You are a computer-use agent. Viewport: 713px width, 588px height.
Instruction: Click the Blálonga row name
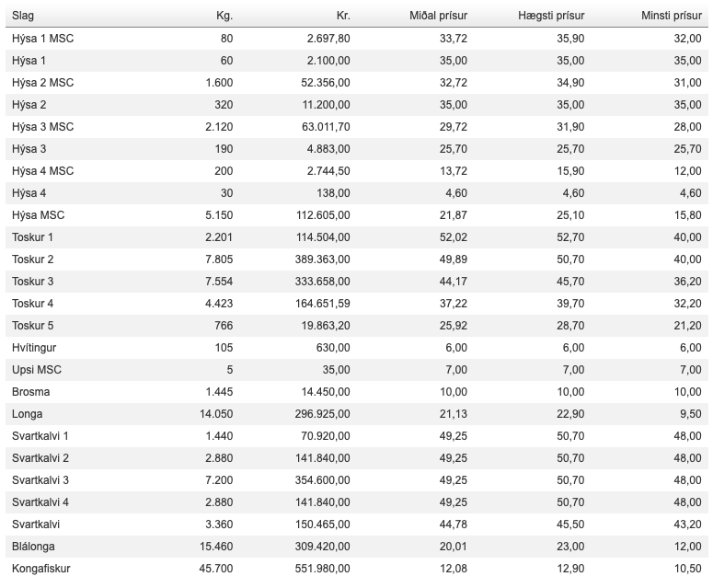click(33, 547)
